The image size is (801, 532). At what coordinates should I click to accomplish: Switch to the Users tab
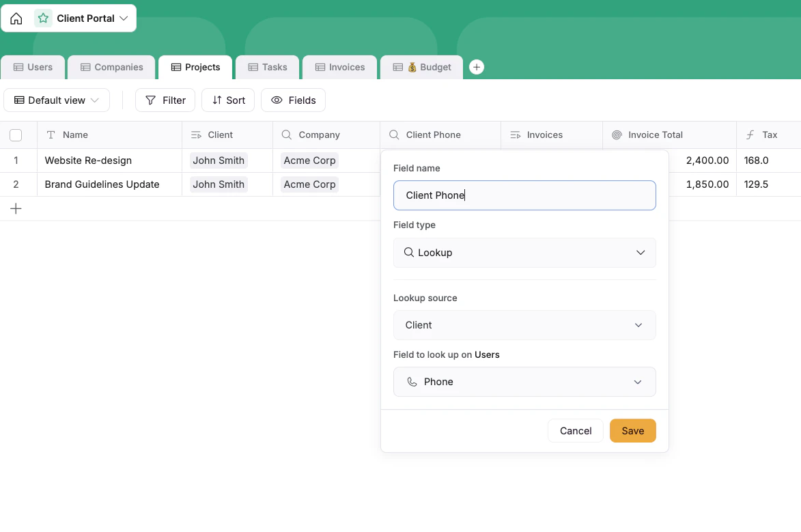(x=33, y=67)
